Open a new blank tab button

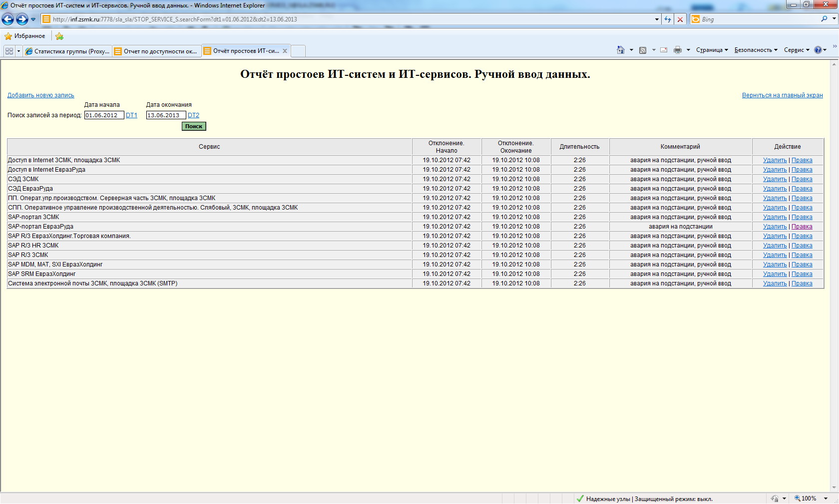[x=298, y=51]
